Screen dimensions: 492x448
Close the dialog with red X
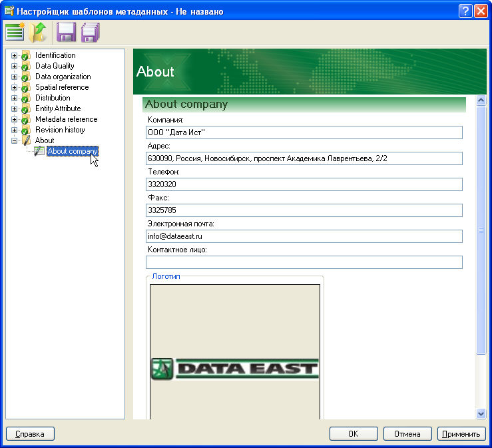[x=481, y=11]
